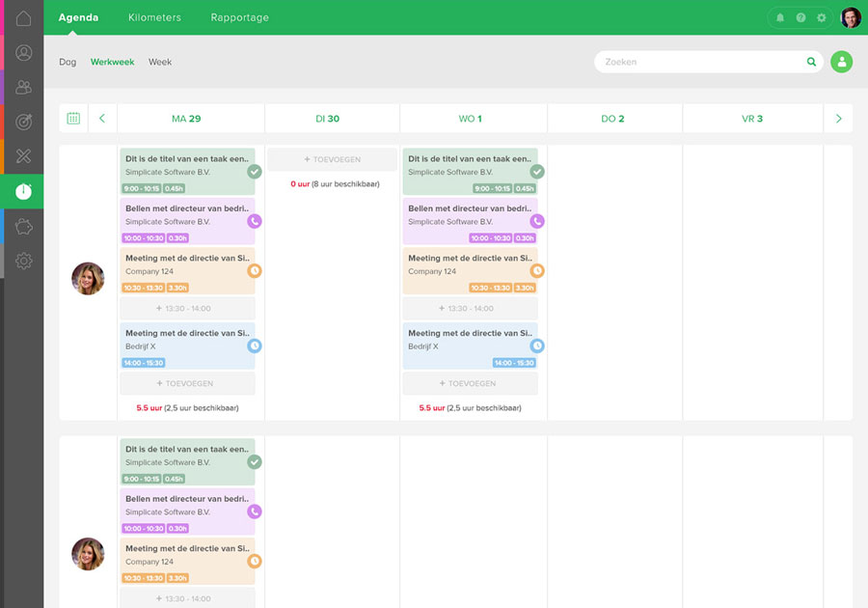The height and width of the screenshot is (608, 868).
Task: Open help using the question mark icon
Action: pyautogui.click(x=800, y=17)
